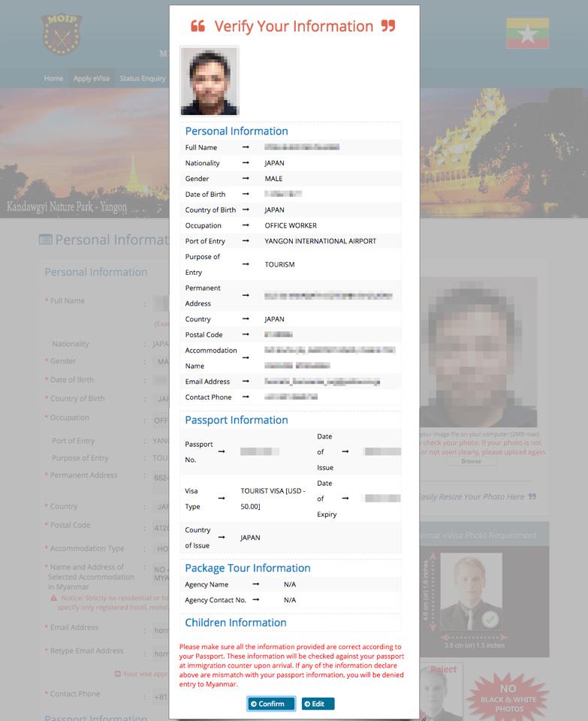Go to Status Enquiry in navigation
Screen dimensions: 588x721
click(143, 79)
